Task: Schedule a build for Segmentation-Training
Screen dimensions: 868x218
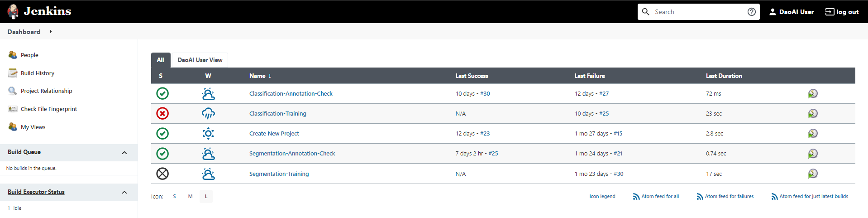Action: coord(813,174)
